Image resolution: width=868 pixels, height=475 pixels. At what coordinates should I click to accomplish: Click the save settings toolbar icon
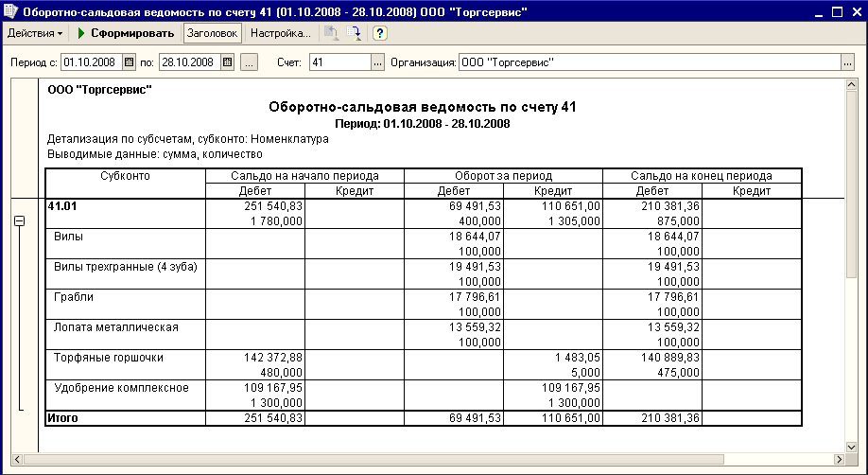coord(354,33)
